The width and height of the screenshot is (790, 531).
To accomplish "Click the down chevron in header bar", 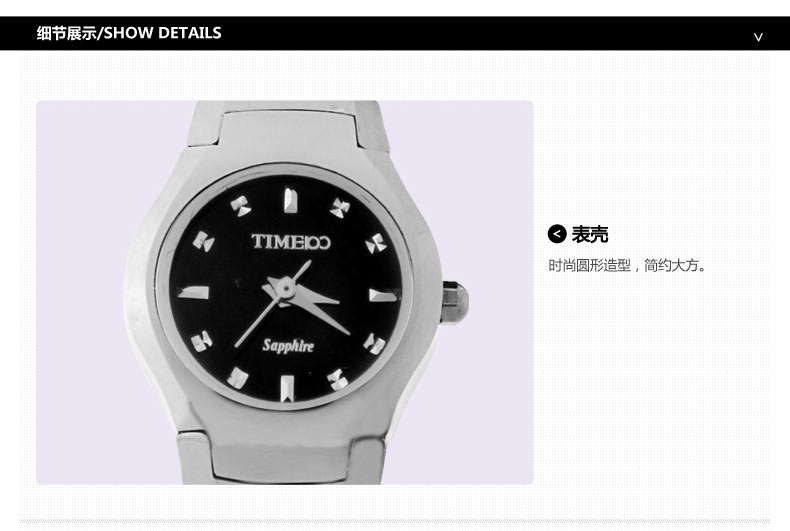I will (758, 37).
